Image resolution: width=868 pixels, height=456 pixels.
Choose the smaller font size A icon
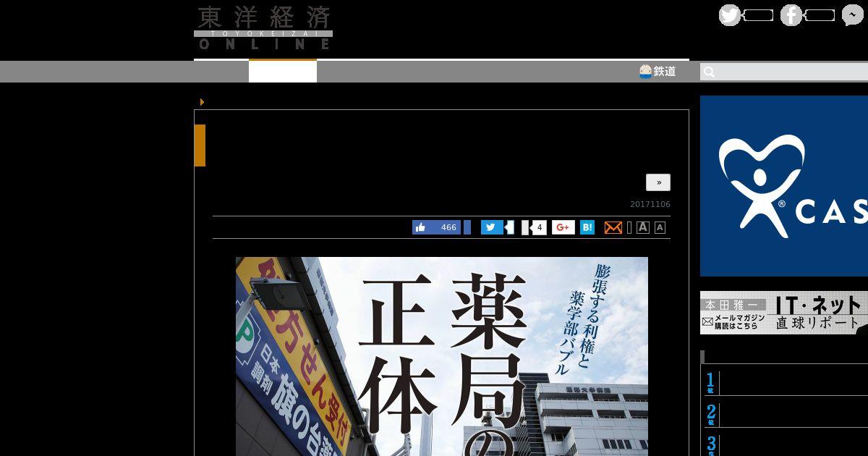[660, 228]
